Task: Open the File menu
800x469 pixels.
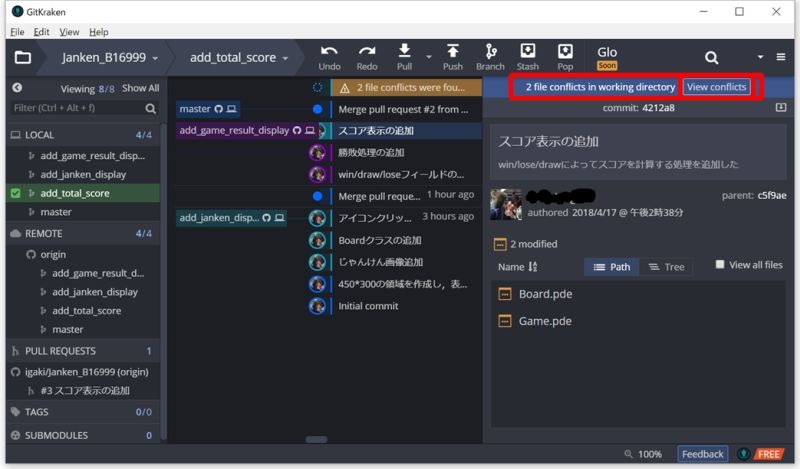Action: (x=17, y=32)
